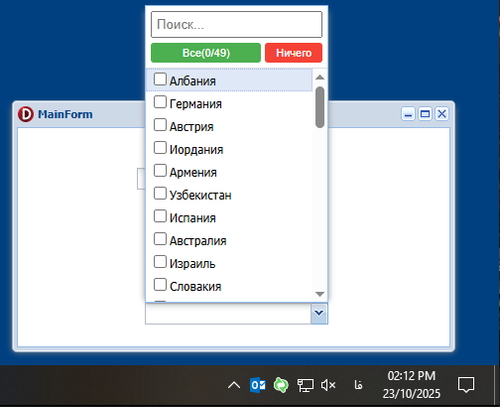Tick the Армения checkbox
This screenshot has width=500, height=408.
(160, 171)
